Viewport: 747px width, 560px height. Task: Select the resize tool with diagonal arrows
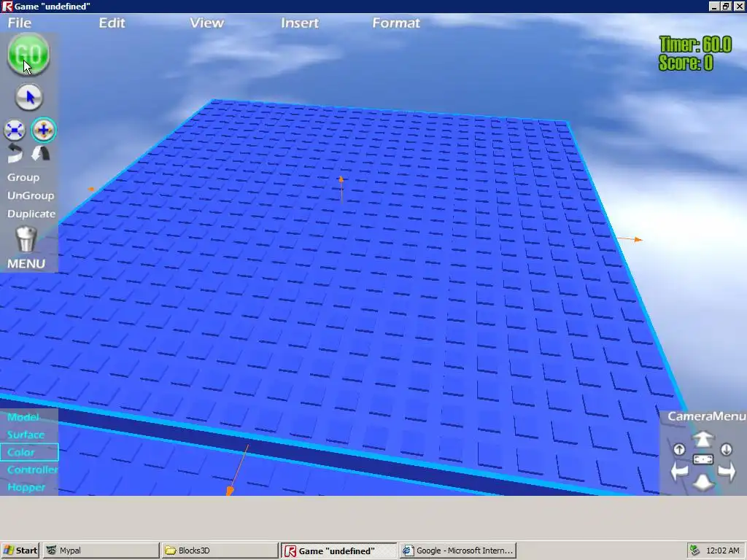click(15, 130)
